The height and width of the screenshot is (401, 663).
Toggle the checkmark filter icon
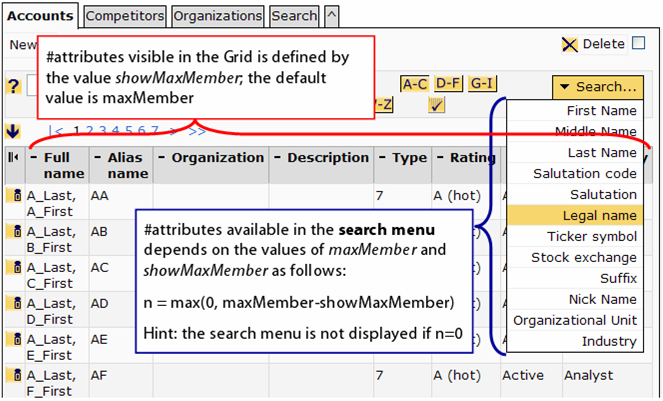point(436,104)
